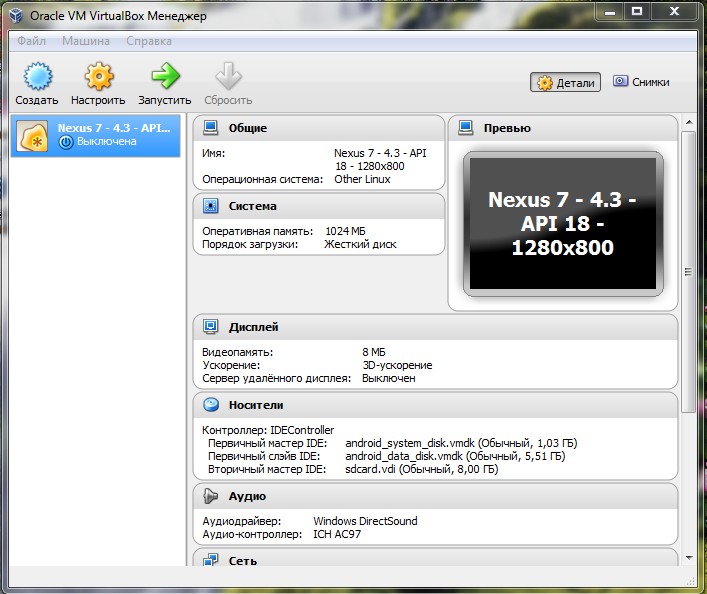Screen dimensions: 707x594
Task: Click the Система section header
Action: [318, 206]
